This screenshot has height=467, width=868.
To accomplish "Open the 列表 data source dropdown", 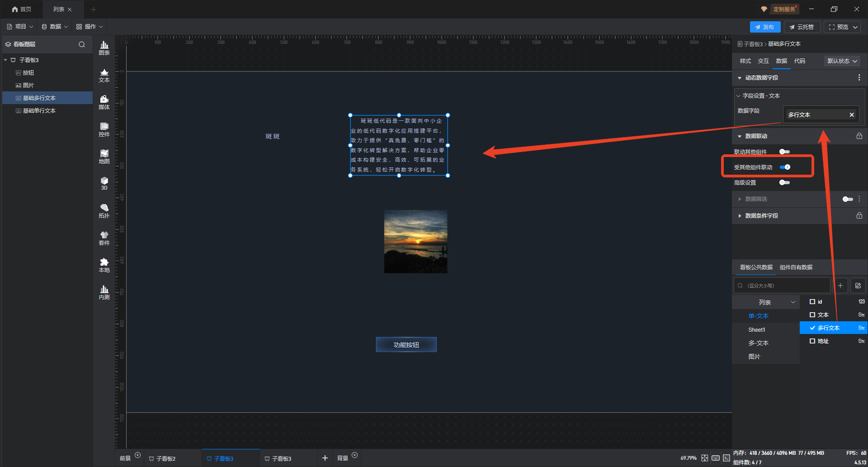I will pyautogui.click(x=766, y=302).
